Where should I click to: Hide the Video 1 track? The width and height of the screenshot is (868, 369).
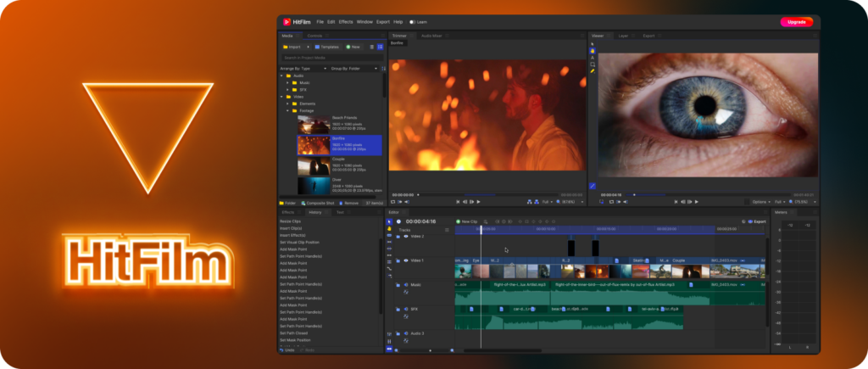click(406, 260)
